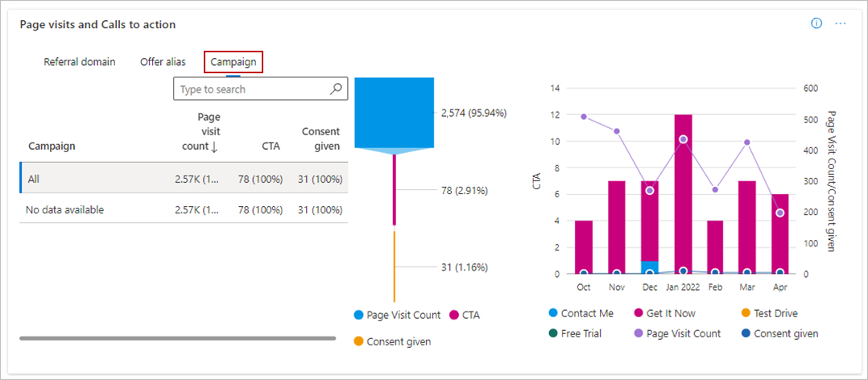Toggle Contact Me legend marker

(553, 313)
